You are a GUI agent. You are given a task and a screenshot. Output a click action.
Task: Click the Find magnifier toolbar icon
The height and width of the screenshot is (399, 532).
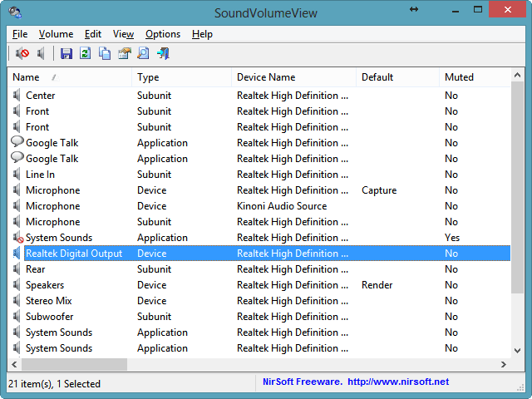(143, 53)
